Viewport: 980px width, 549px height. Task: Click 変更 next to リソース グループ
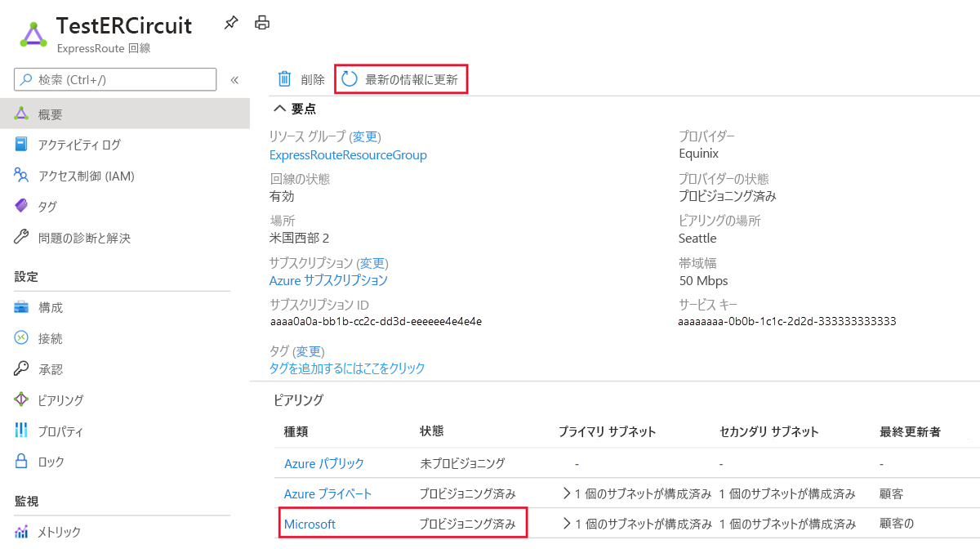tap(367, 136)
